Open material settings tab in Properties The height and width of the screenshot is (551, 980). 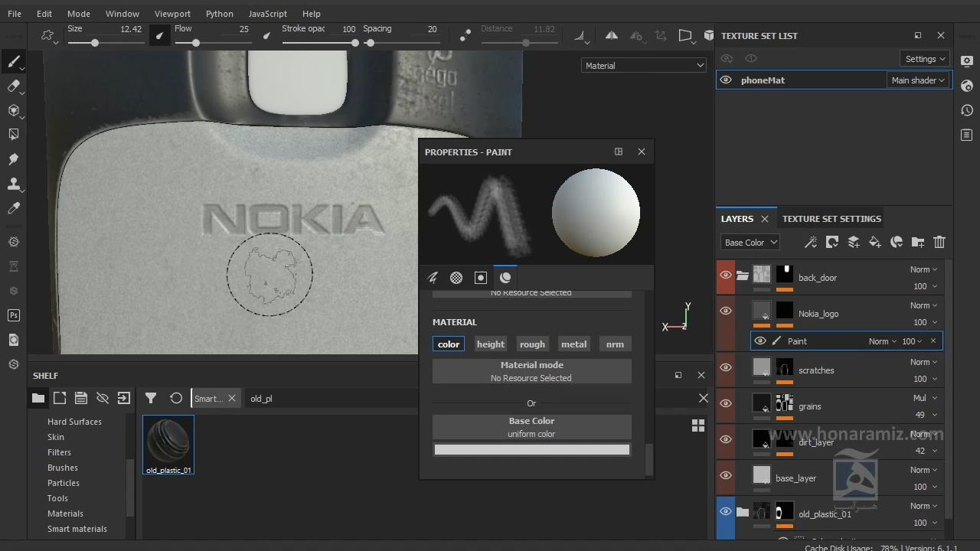(x=505, y=278)
